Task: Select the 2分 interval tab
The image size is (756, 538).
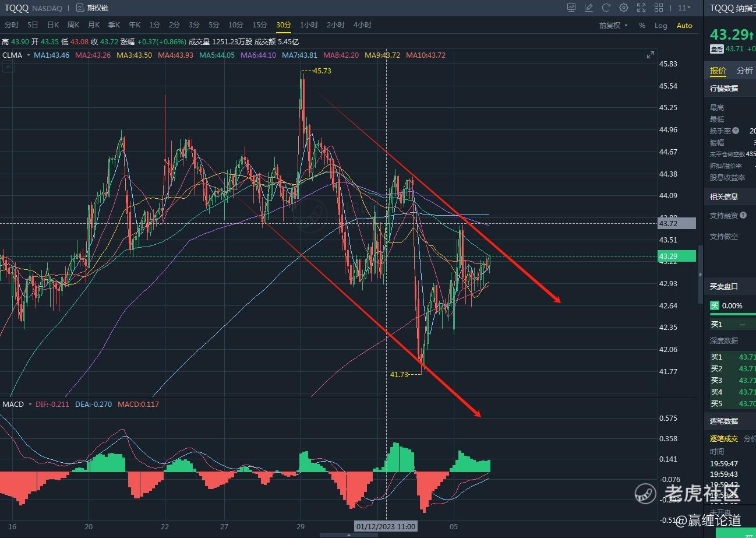Action: [x=174, y=25]
